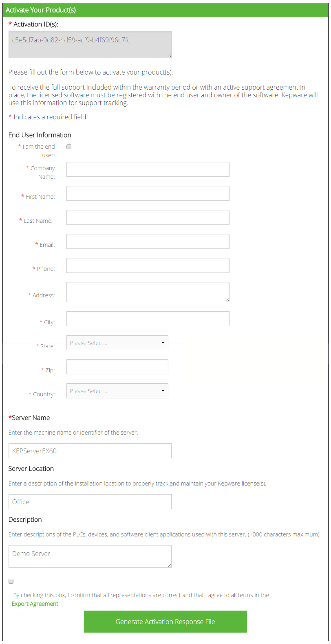331x644 pixels.
Task: Expand the Country dropdown list
Action: (x=117, y=391)
